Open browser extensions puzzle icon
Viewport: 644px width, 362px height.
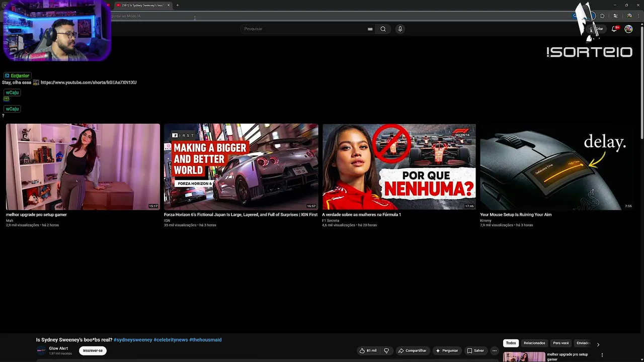click(602, 16)
